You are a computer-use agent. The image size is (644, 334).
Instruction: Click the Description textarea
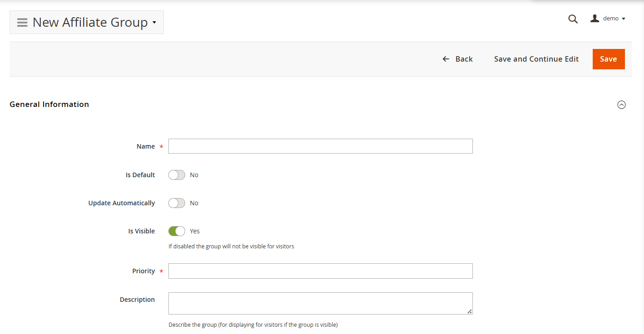click(x=320, y=303)
